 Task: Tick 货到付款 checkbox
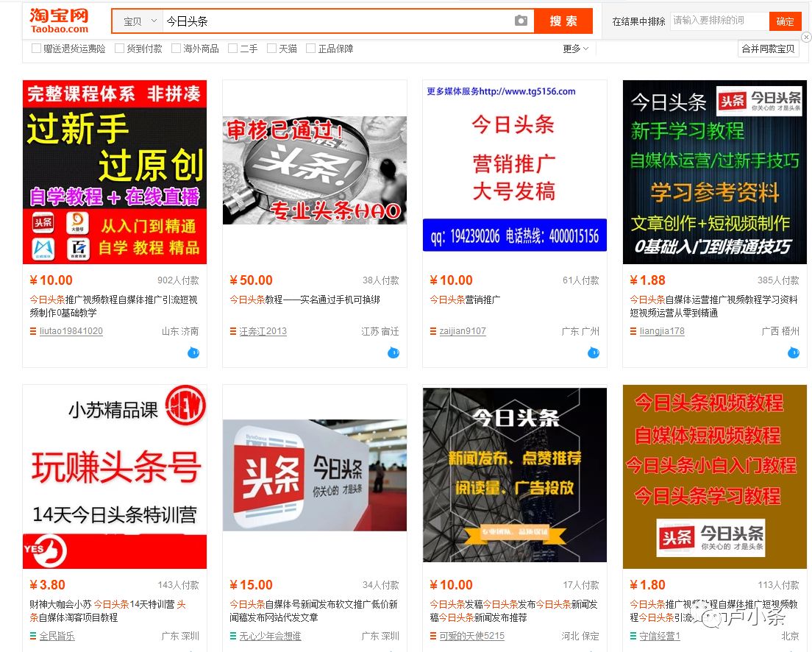pos(120,48)
